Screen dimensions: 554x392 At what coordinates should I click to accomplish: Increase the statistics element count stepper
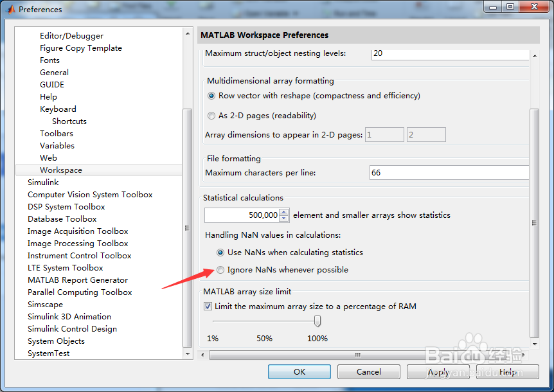click(284, 212)
